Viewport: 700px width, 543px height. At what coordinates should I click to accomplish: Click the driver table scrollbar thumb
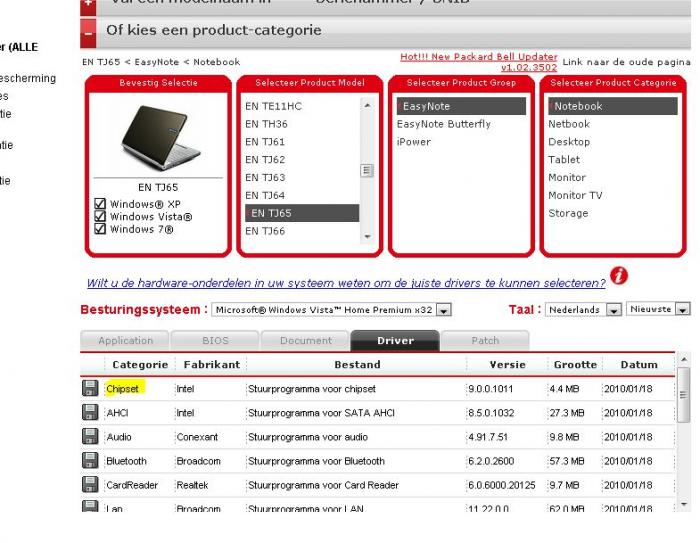(x=683, y=395)
